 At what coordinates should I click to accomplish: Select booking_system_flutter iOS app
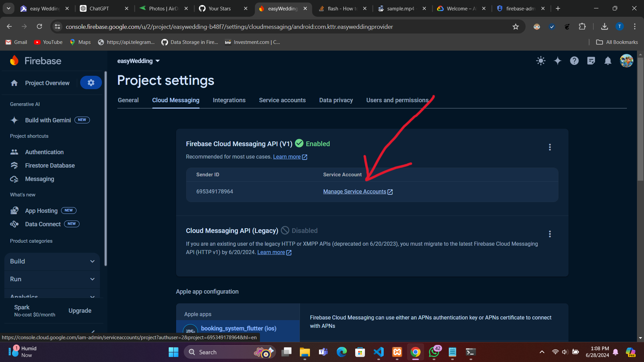click(x=238, y=328)
